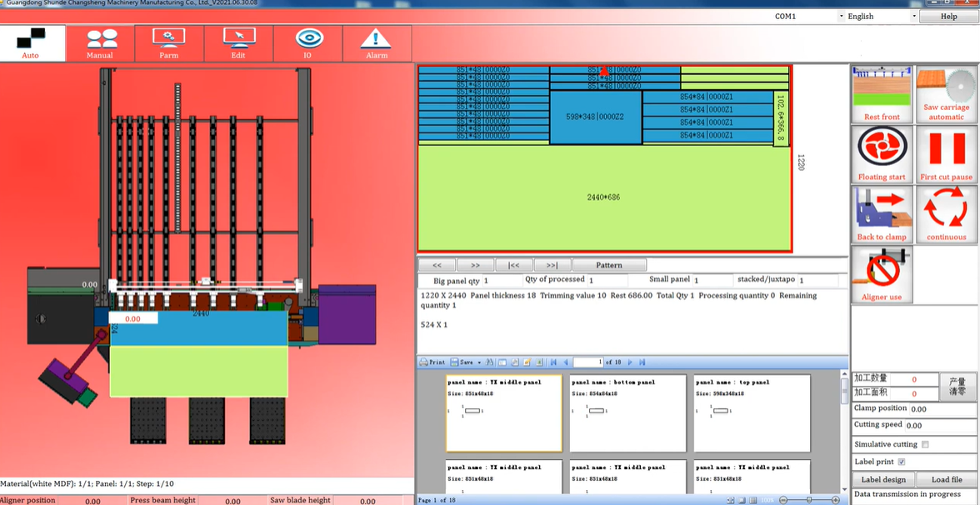Switch to the Manual tab
Viewport: 980px width, 505px height.
[x=100, y=43]
